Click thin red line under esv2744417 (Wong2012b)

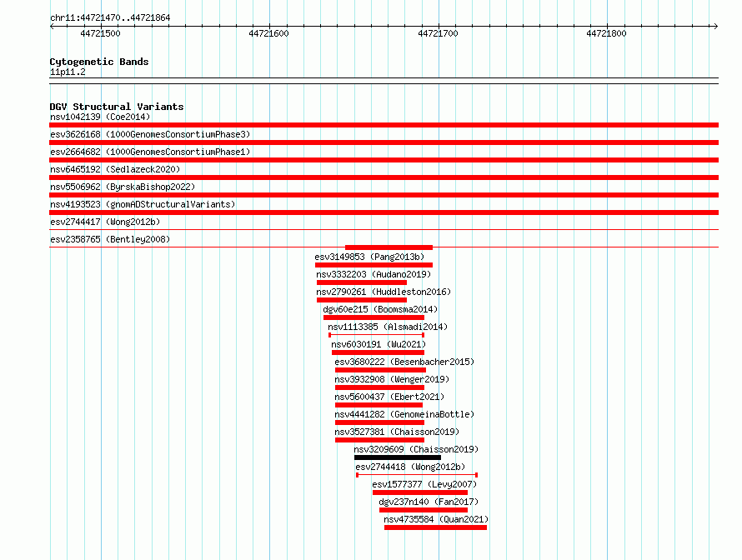(x=384, y=230)
